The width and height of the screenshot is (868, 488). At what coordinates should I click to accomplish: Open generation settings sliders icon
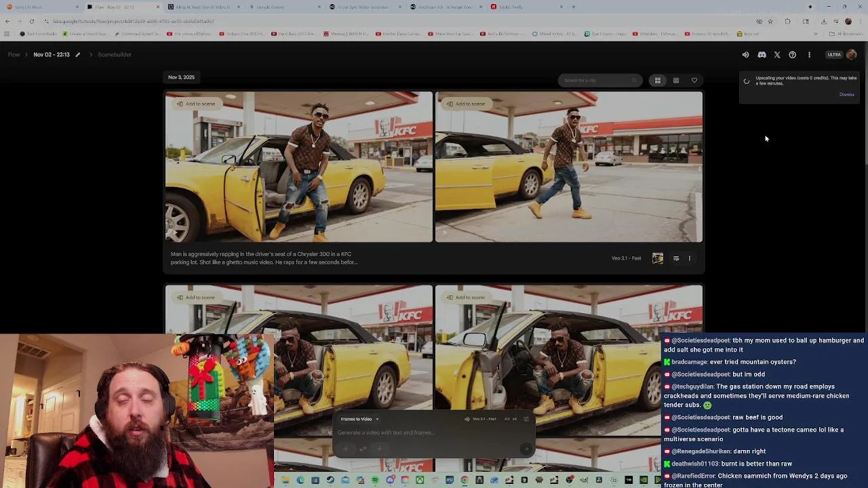526,419
